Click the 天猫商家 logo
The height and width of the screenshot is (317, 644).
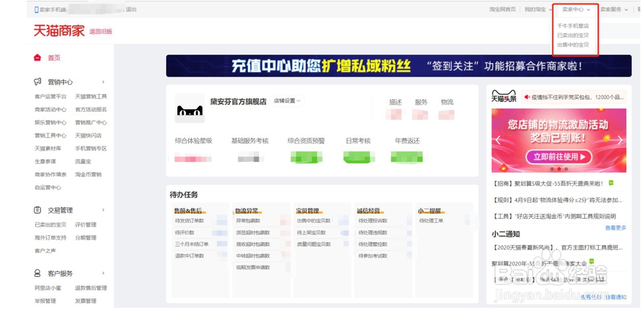point(59,31)
